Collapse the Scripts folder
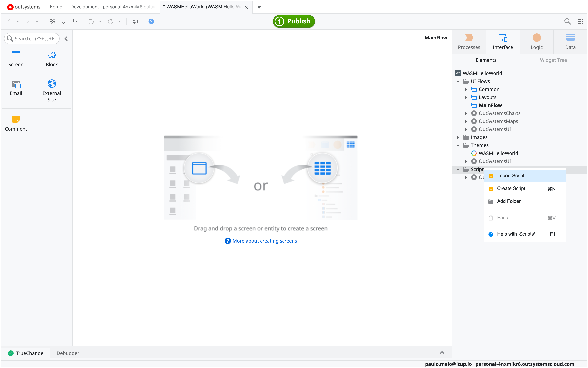The image size is (588, 368). [x=458, y=169]
